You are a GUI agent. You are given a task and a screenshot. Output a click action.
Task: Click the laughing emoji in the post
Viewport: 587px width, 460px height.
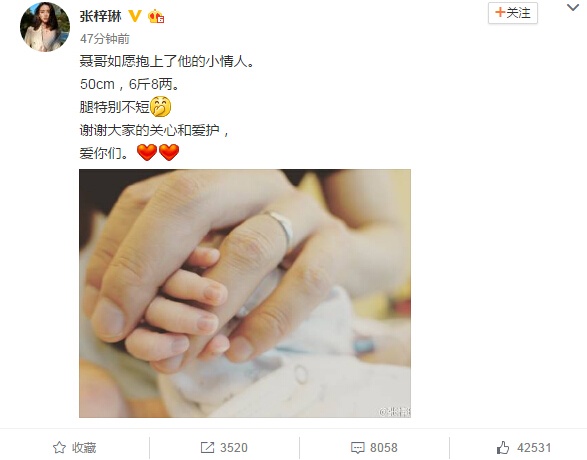tap(161, 106)
